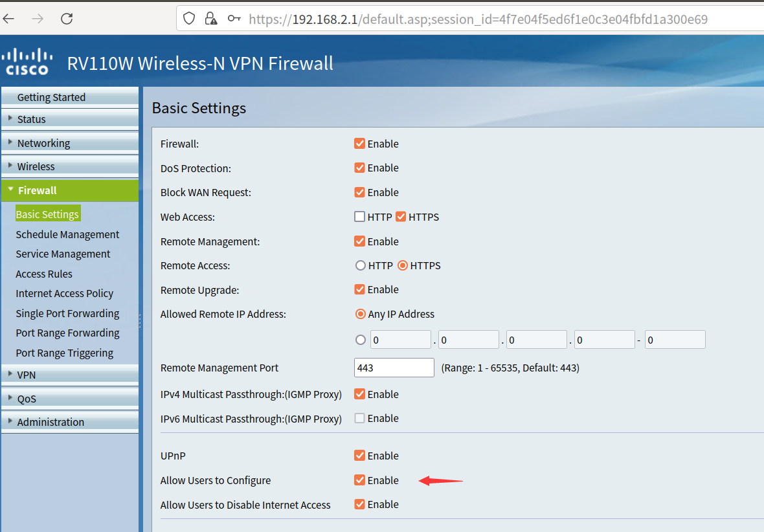Select the Any IP Address radio button
Screen dimensions: 764x532
pyautogui.click(x=361, y=315)
